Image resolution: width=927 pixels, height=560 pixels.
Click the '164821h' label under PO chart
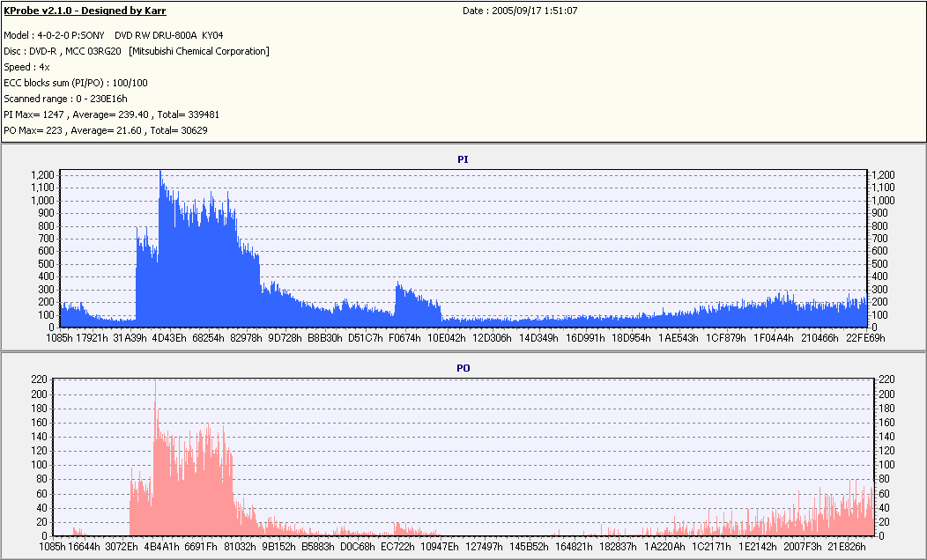point(574,547)
